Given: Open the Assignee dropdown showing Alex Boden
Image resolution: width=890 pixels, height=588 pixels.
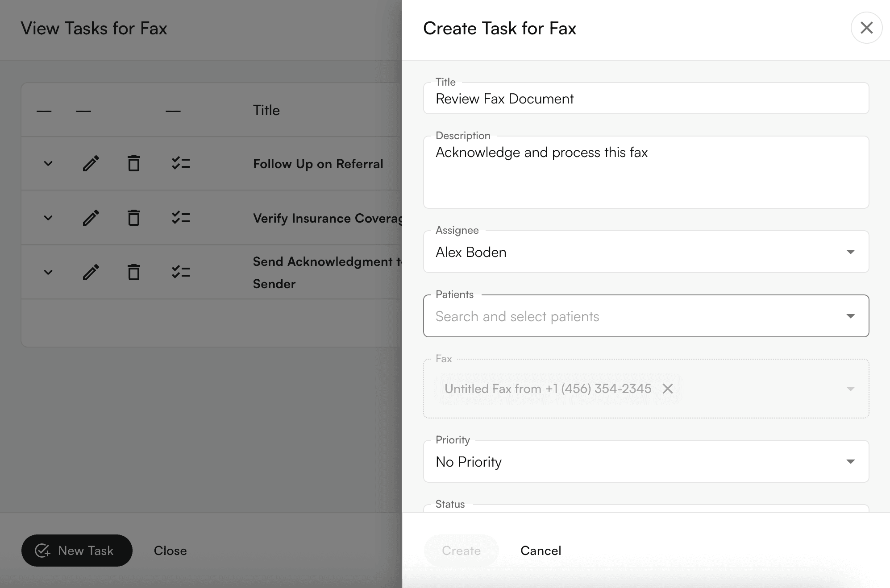Looking at the screenshot, I should click(x=645, y=252).
